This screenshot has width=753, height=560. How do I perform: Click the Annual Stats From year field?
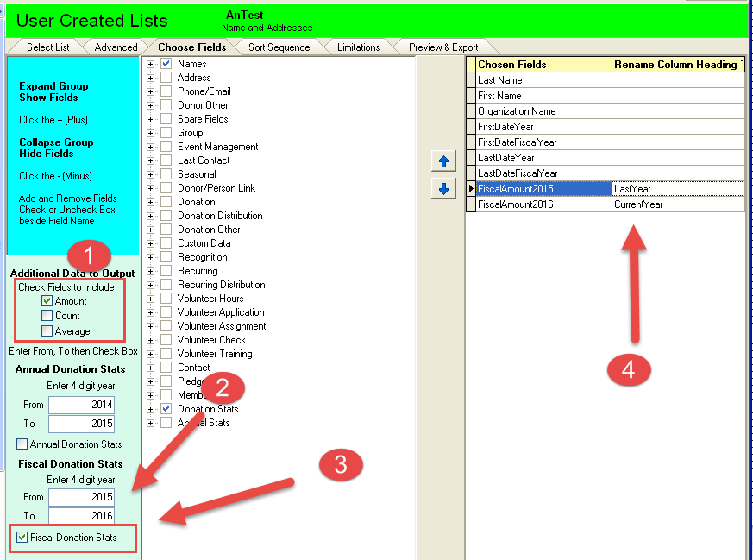(x=81, y=405)
